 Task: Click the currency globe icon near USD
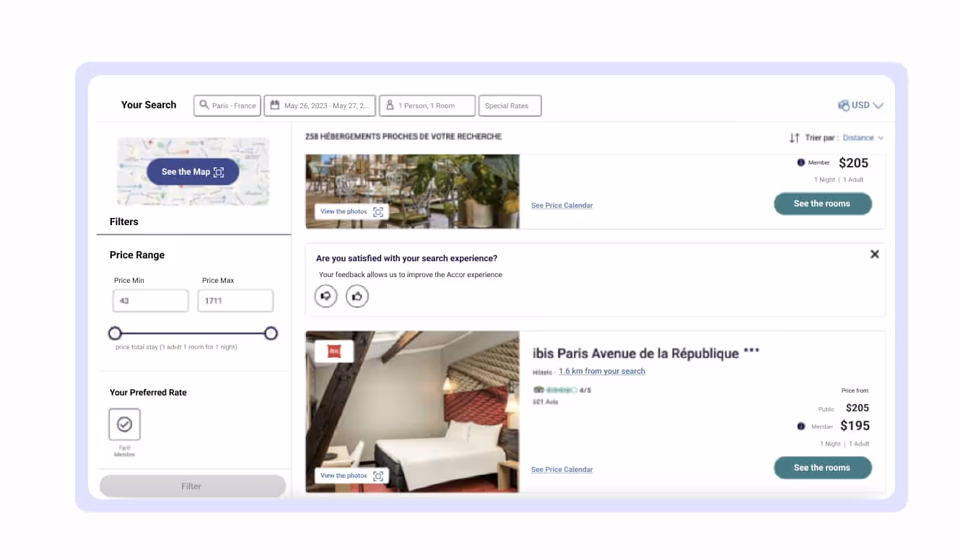pyautogui.click(x=843, y=105)
